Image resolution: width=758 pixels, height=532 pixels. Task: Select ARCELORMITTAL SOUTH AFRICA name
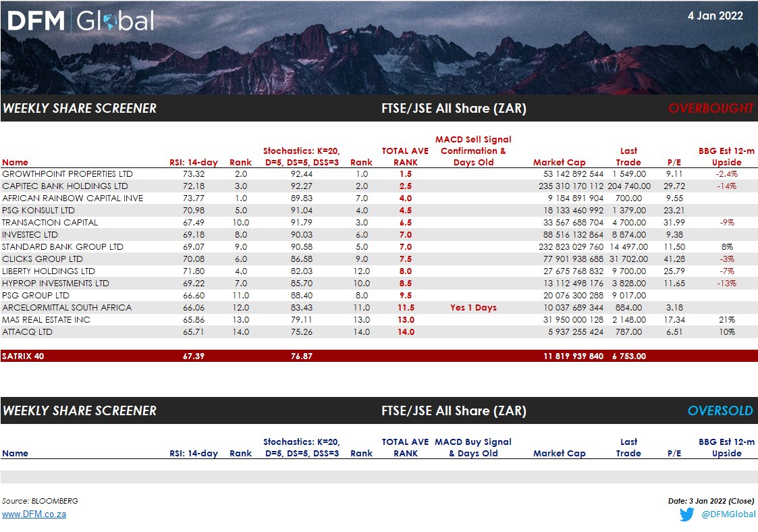[x=67, y=307]
